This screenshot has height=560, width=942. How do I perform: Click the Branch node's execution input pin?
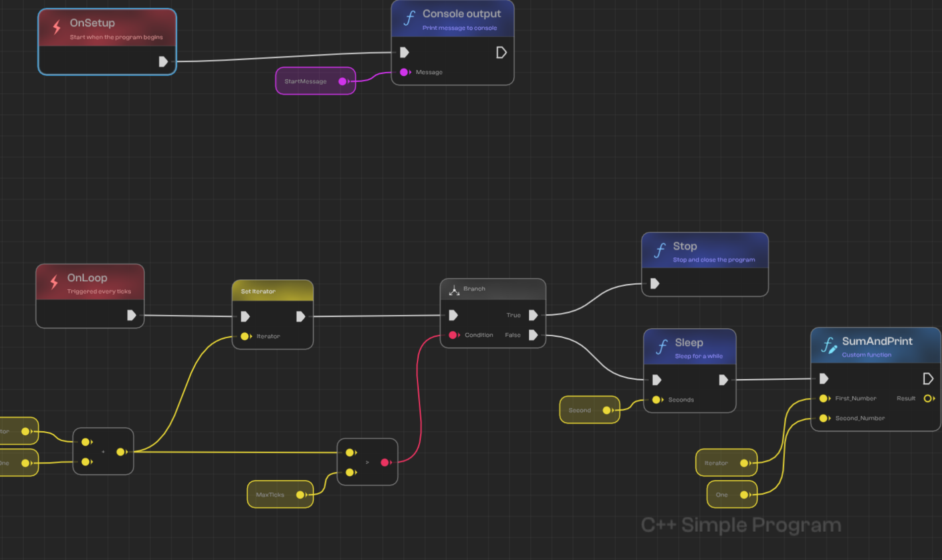tap(453, 315)
